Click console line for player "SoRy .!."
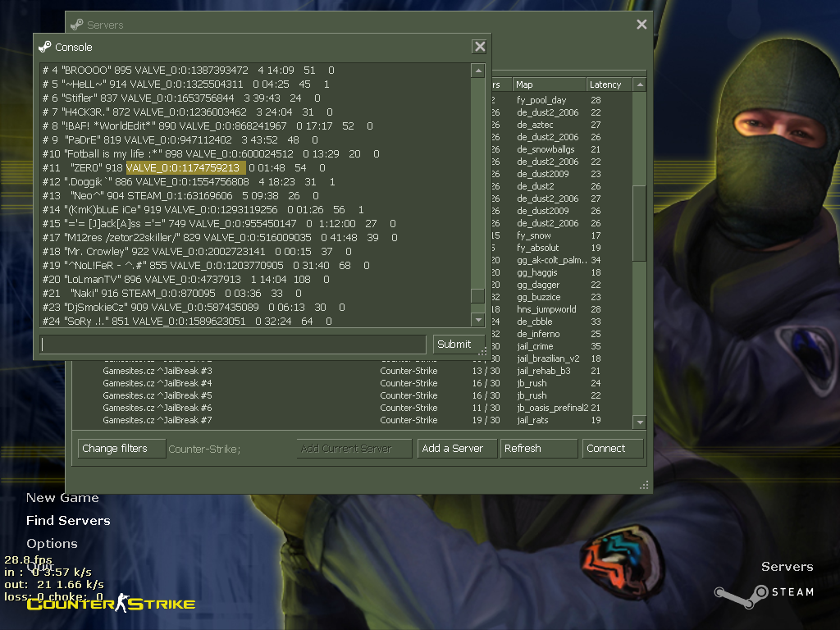Screen dimensions: 840x630 188,321
